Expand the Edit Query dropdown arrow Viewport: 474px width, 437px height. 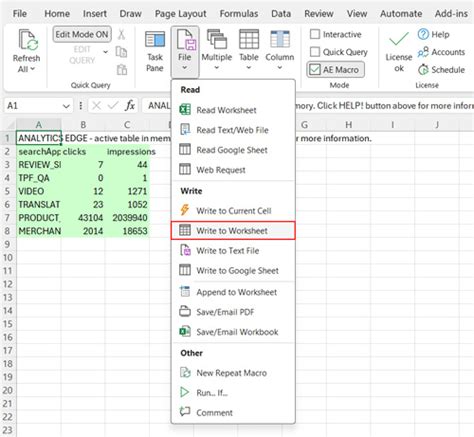tap(106, 52)
